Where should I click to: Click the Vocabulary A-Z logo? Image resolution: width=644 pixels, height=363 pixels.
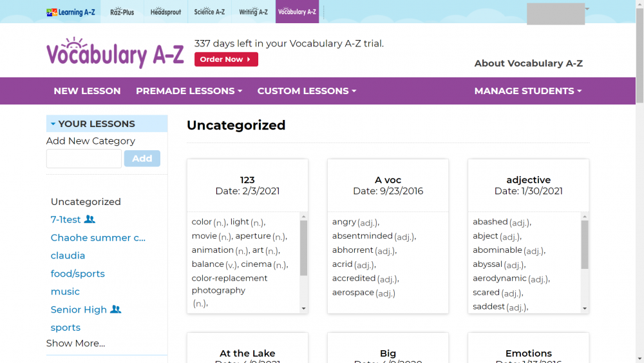(115, 53)
